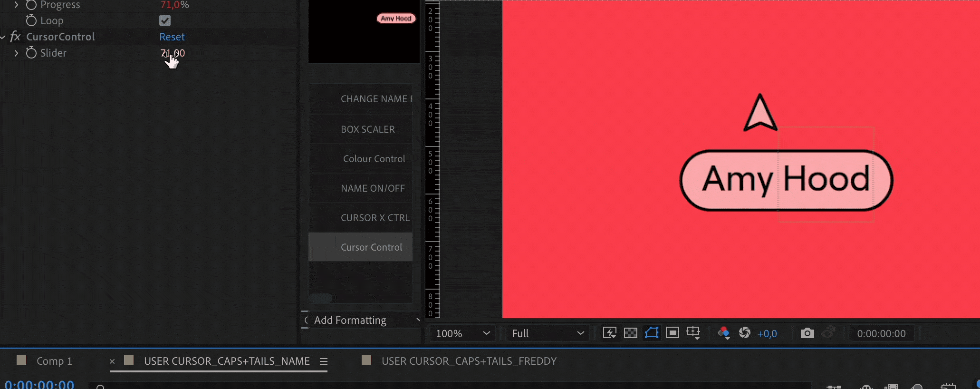
Task: Switch to USER CURSOR_CAPS+TAILS_NAME tab
Action: [227, 361]
